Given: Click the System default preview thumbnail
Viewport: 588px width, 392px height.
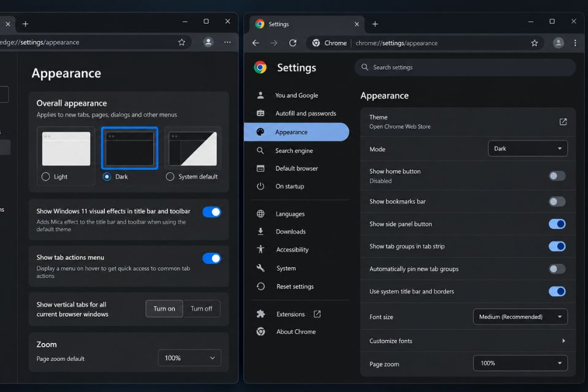Looking at the screenshot, I should [193, 149].
